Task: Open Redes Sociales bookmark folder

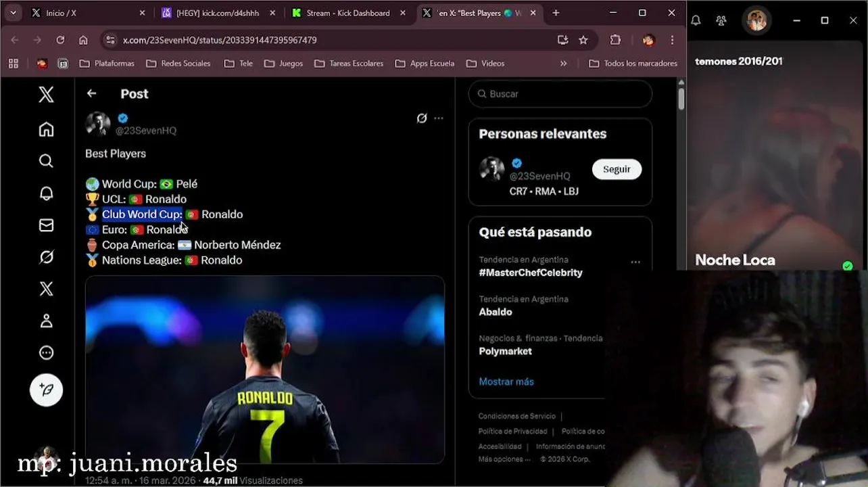Action: point(178,64)
